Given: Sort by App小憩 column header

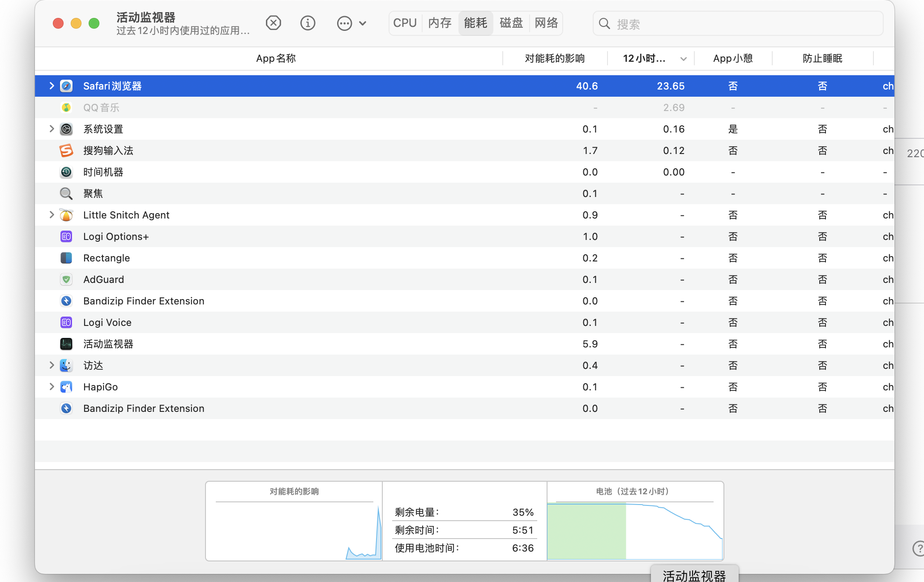Looking at the screenshot, I should [x=733, y=58].
